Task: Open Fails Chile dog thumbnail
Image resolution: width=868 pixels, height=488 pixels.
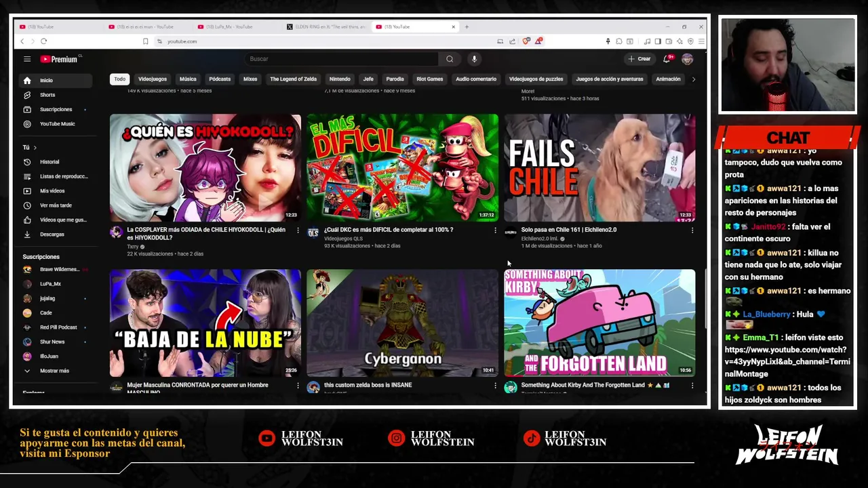Action: click(x=599, y=168)
